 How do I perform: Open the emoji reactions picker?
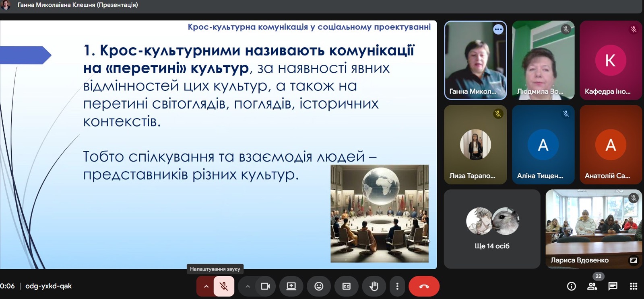click(319, 286)
